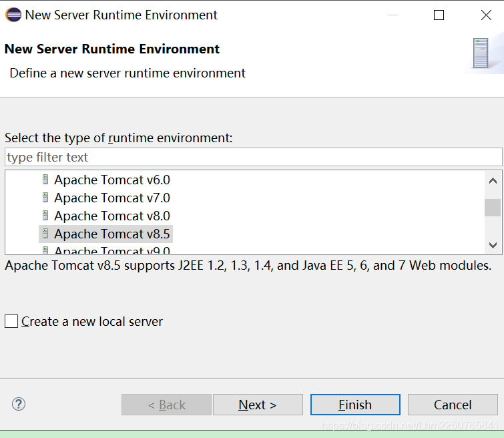
Task: Click the Apache Tomcat v8.5 server icon
Action: pyautogui.click(x=45, y=234)
